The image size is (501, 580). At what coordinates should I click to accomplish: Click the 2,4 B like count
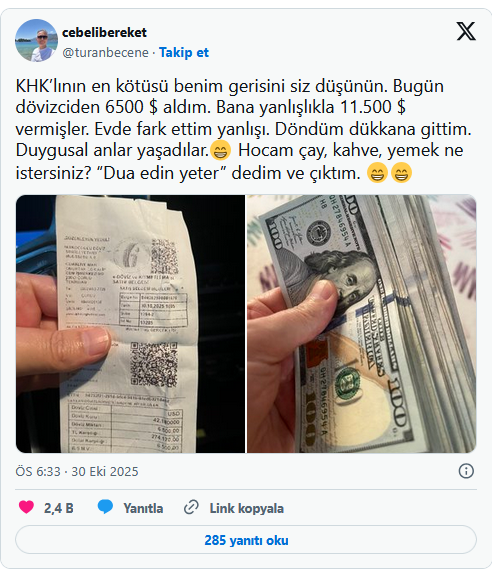59,508
